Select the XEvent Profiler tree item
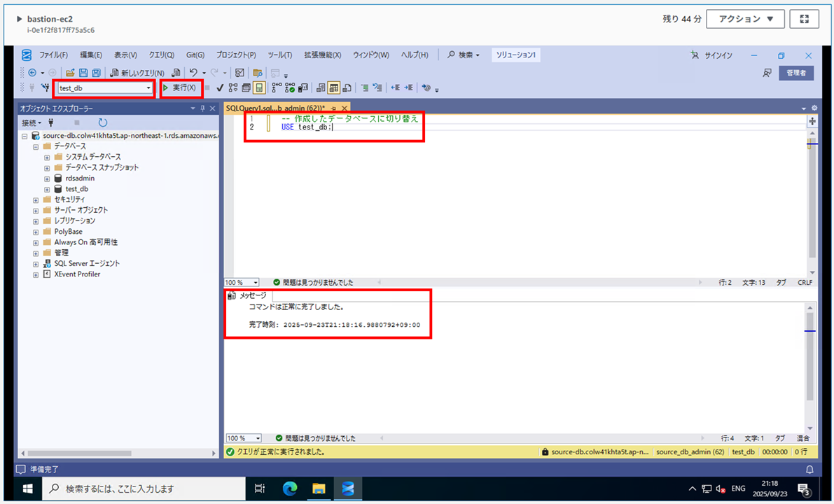Image resolution: width=834 pixels, height=504 pixels. [77, 274]
